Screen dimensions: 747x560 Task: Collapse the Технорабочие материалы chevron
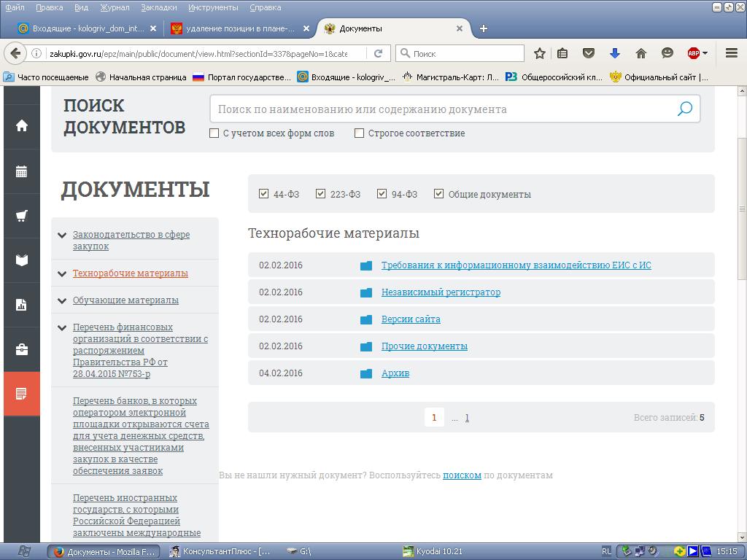[63, 273]
